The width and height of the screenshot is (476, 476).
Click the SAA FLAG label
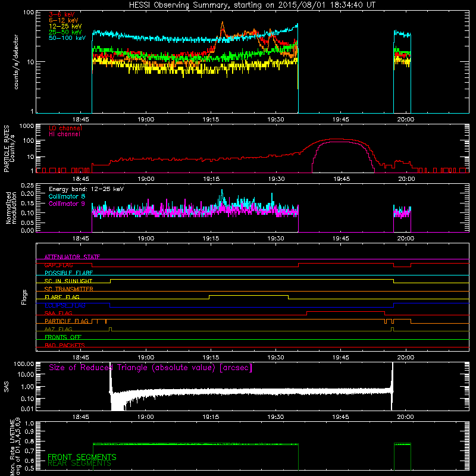(58, 314)
